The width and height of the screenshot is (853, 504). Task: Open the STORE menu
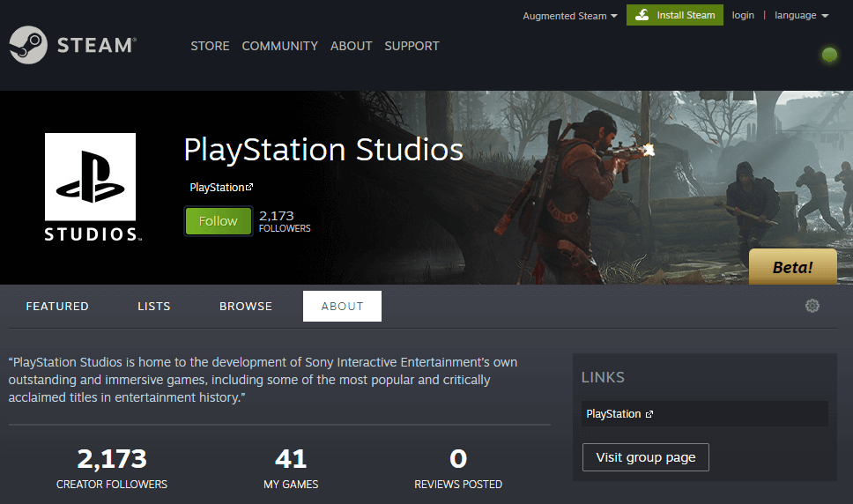(210, 46)
